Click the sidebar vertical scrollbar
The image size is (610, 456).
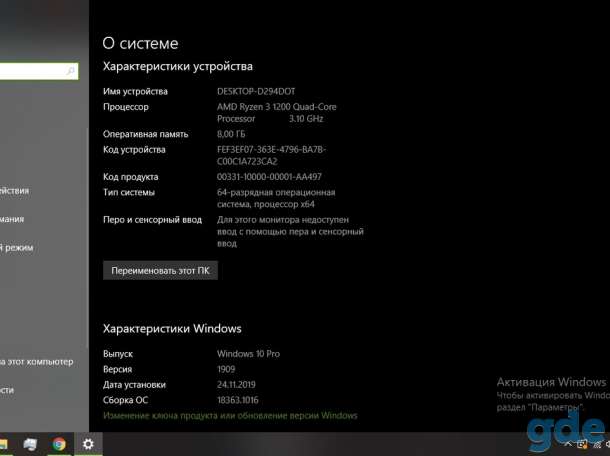(87, 237)
